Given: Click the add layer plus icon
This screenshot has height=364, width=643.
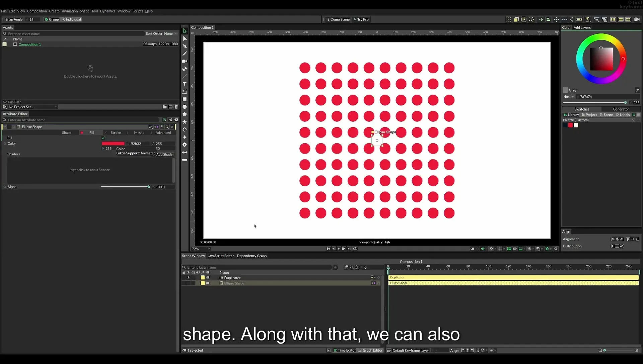Looking at the screenshot, I should pos(335,267).
